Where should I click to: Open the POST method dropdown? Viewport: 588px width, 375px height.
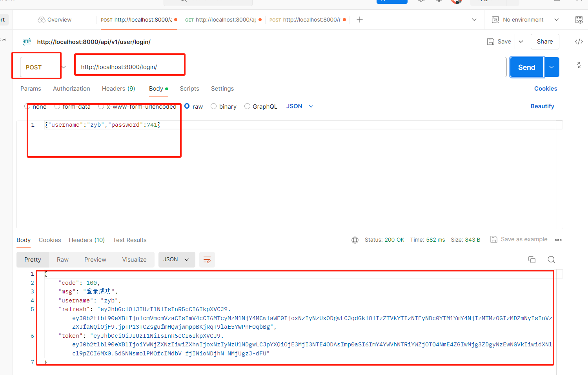[64, 67]
